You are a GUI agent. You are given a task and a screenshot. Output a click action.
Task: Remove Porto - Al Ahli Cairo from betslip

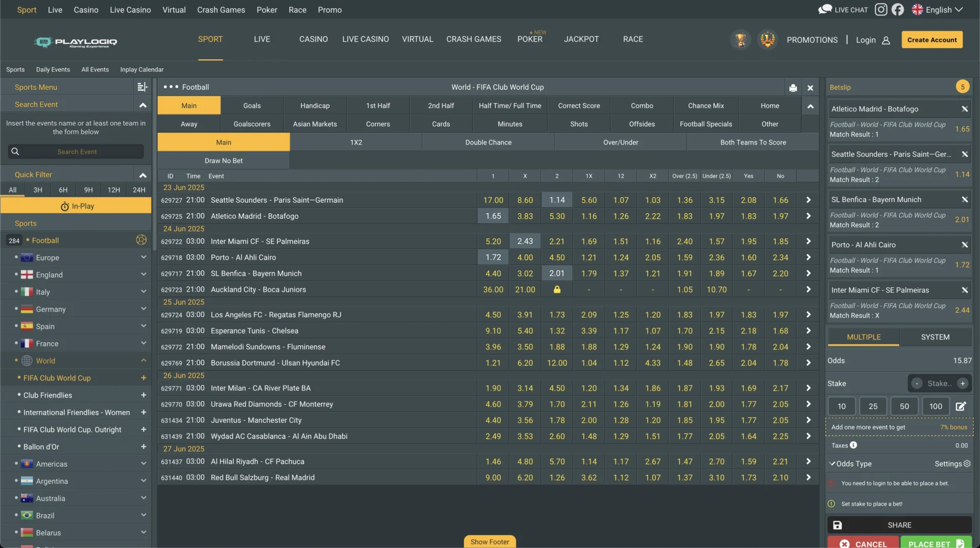[x=965, y=245]
